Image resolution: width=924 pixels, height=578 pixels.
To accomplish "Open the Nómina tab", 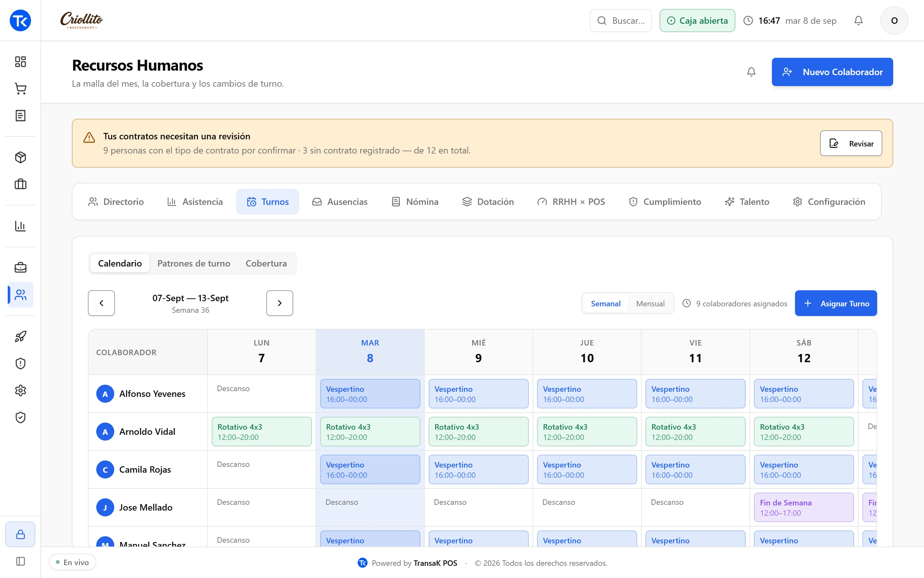I will pyautogui.click(x=415, y=201).
